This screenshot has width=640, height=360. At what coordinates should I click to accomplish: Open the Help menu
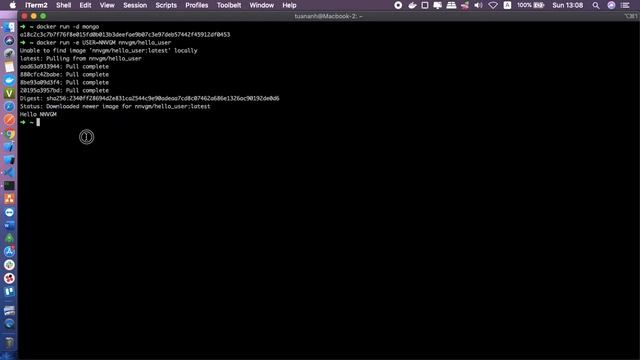click(289, 5)
